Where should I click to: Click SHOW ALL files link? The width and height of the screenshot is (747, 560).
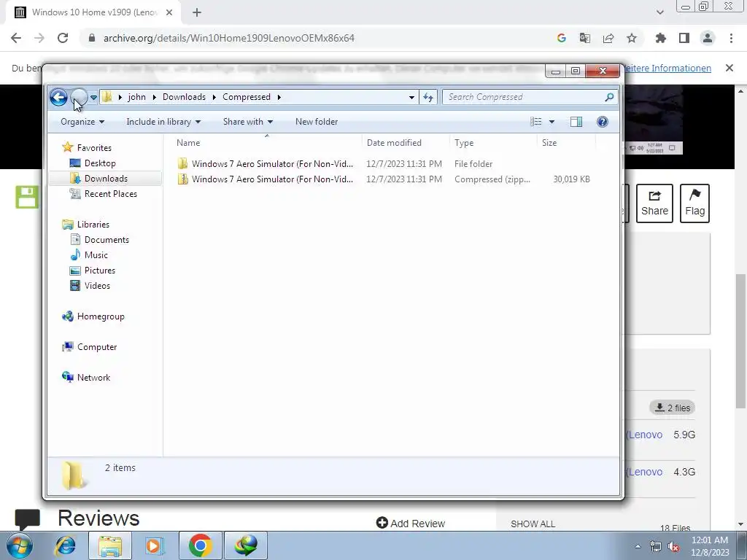(x=533, y=524)
